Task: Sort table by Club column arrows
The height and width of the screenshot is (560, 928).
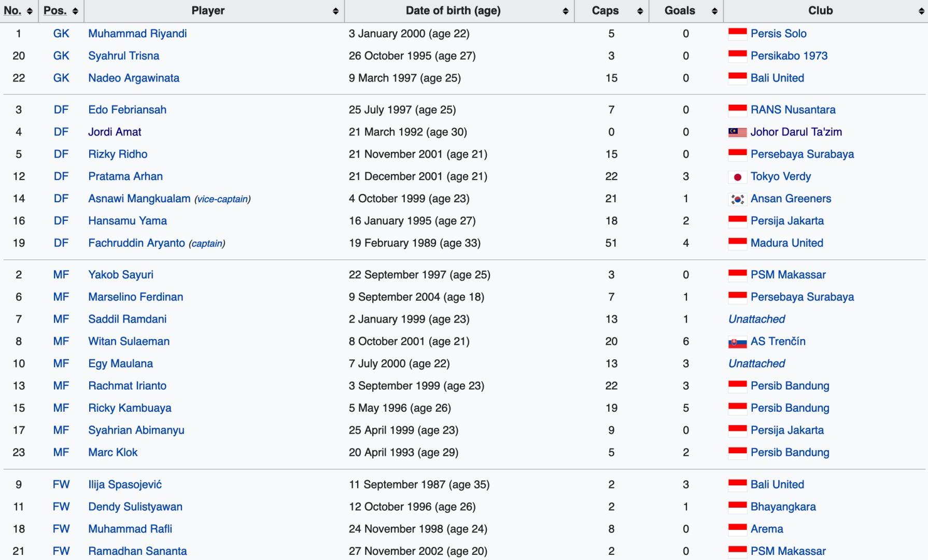Action: 921,11
